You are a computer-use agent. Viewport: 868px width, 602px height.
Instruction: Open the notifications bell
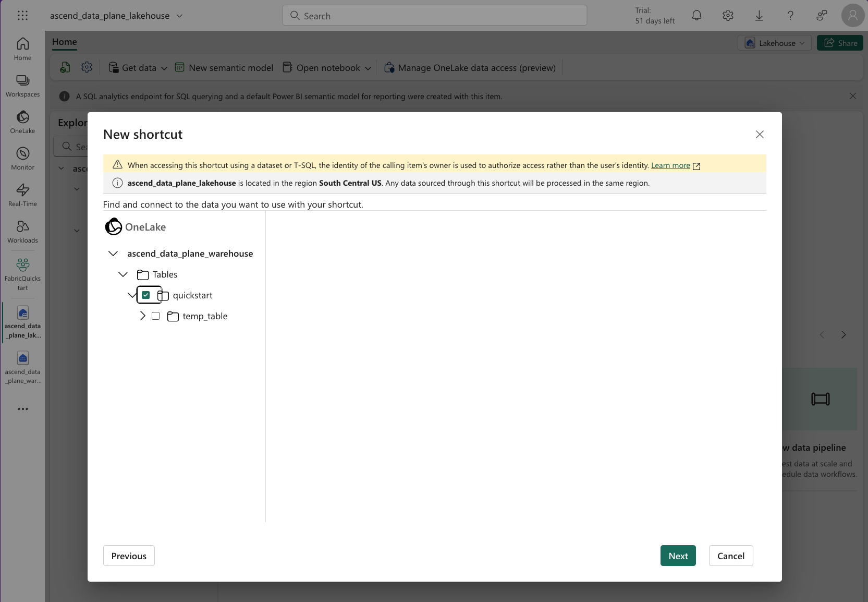pos(696,16)
